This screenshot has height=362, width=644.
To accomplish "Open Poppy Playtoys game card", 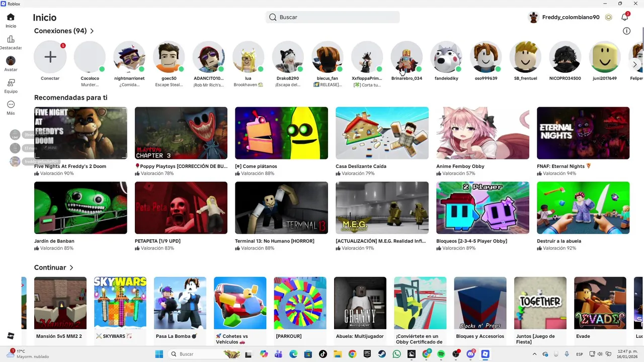I will tap(181, 141).
